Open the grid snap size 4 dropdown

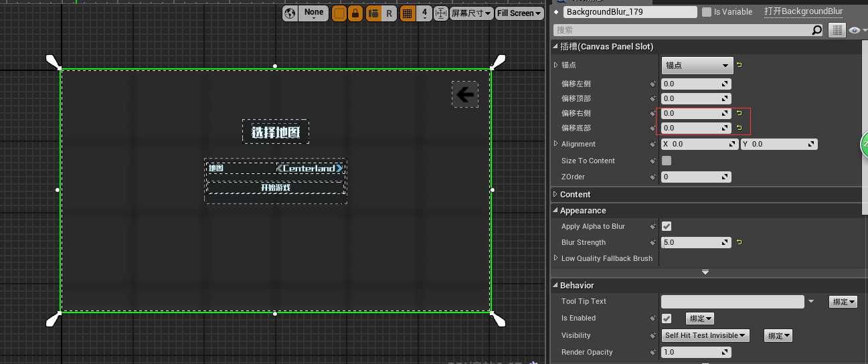pyautogui.click(x=425, y=13)
